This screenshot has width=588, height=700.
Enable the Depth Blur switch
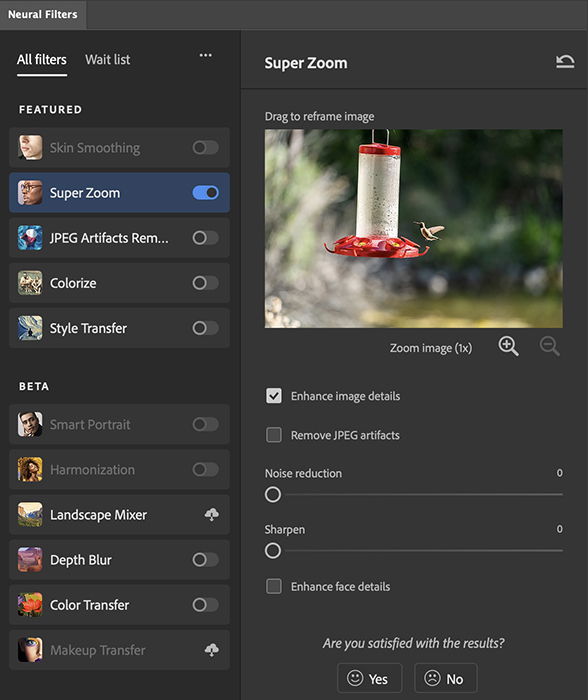coord(205,560)
